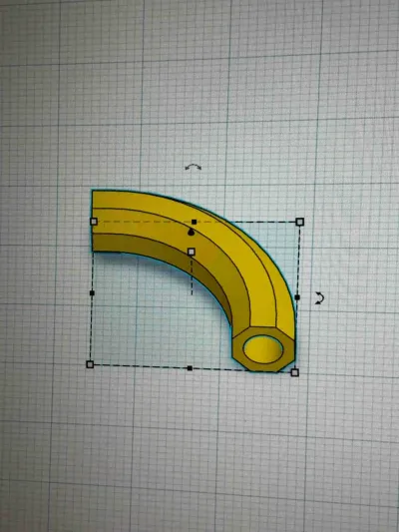Click the black midpoint handle on the left edge
399x532 pixels.
[x=92, y=292]
